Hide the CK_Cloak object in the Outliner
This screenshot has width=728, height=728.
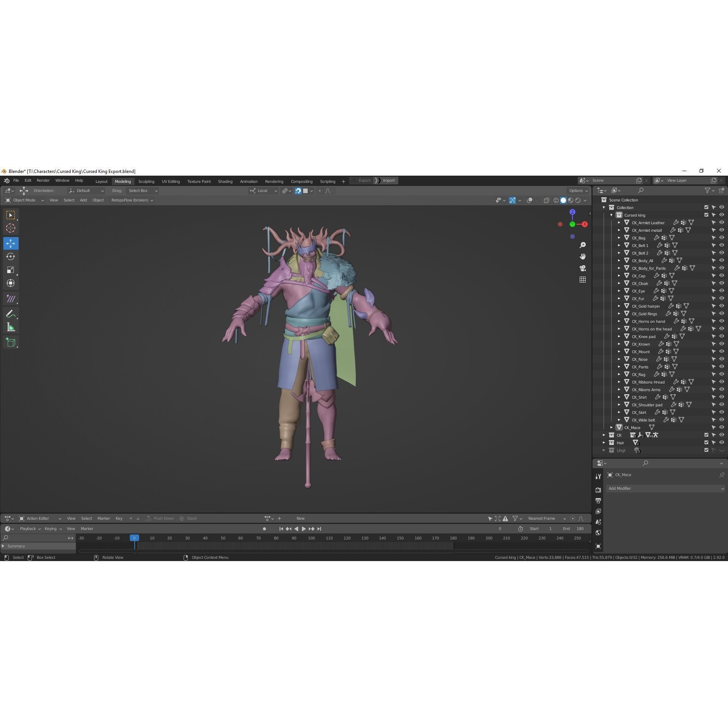(x=722, y=283)
